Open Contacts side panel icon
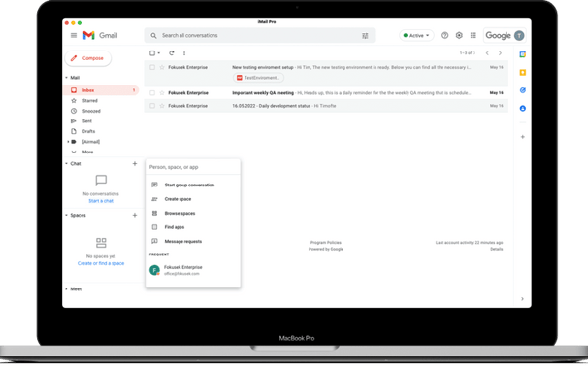Image resolution: width=588 pixels, height=373 pixels. click(x=522, y=109)
